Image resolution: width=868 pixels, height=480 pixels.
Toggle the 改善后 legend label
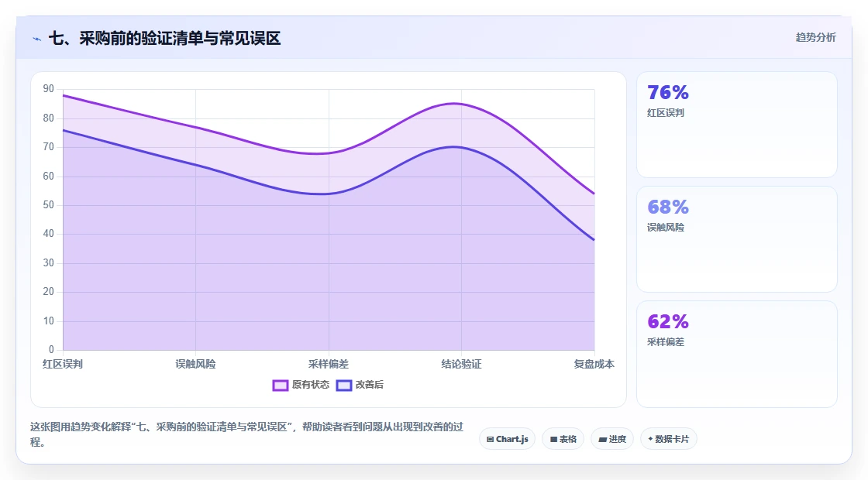point(369,384)
